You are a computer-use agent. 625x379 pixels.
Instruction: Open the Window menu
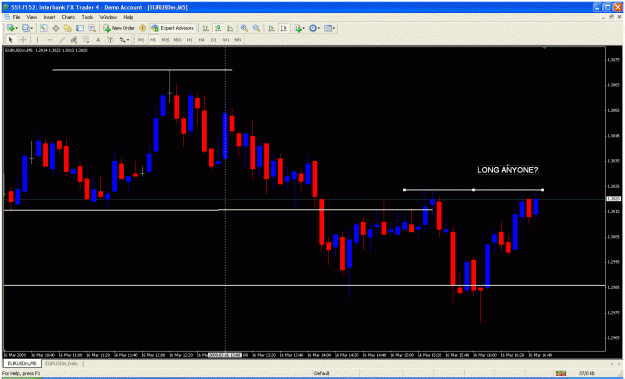click(x=108, y=18)
